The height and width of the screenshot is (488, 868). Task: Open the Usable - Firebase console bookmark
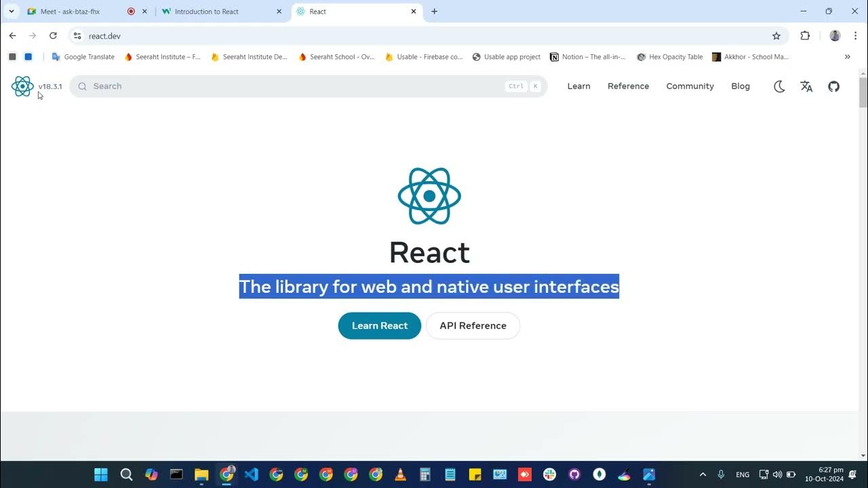point(423,57)
